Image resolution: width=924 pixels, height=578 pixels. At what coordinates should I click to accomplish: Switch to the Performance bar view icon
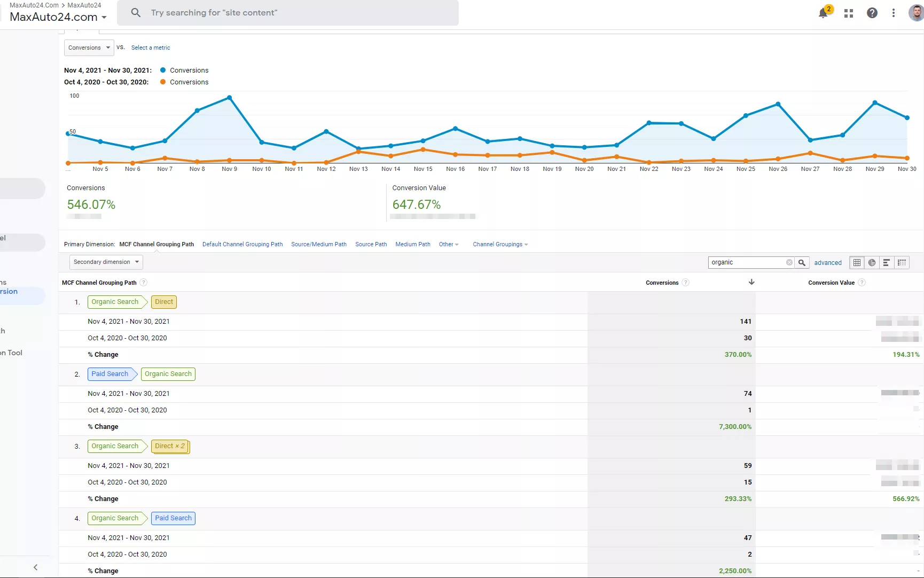(887, 262)
